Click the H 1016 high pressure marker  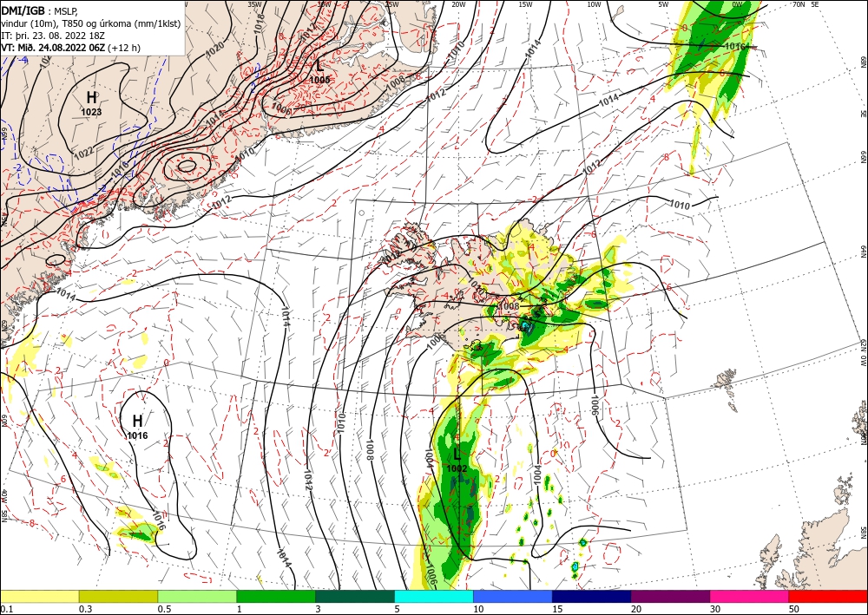[x=137, y=427]
